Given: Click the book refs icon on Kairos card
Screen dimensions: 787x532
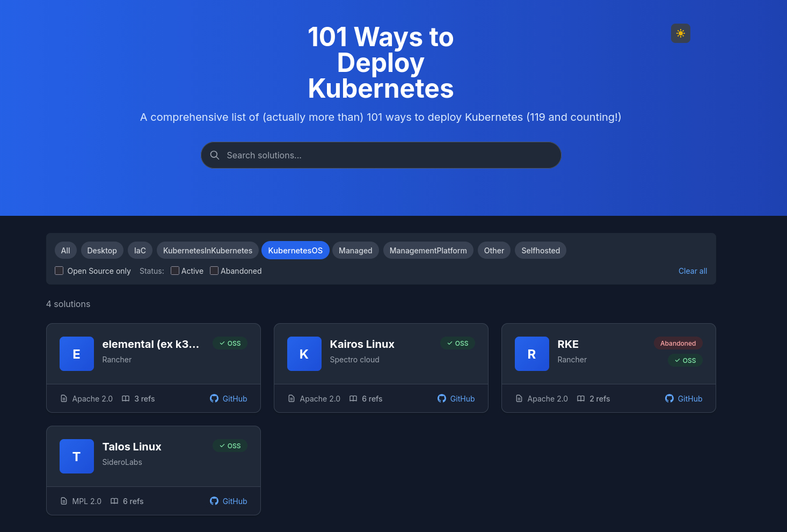Looking at the screenshot, I should pos(353,399).
